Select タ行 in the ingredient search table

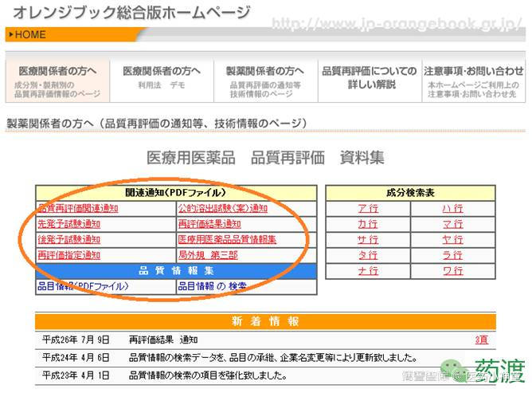[368, 255]
